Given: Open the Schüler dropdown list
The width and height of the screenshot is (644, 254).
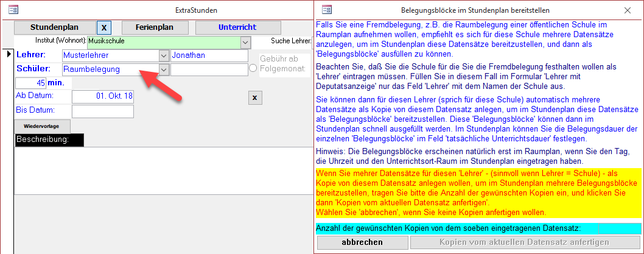Looking at the screenshot, I should (163, 69).
